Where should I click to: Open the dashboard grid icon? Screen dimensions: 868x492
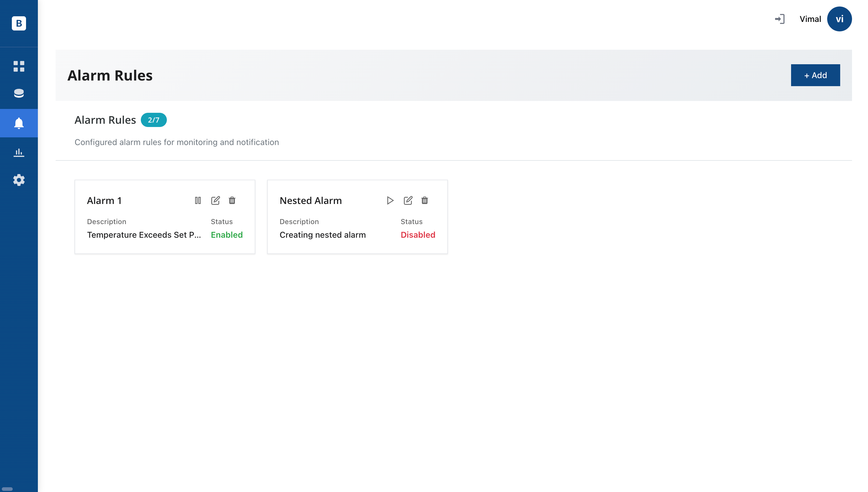point(19,66)
